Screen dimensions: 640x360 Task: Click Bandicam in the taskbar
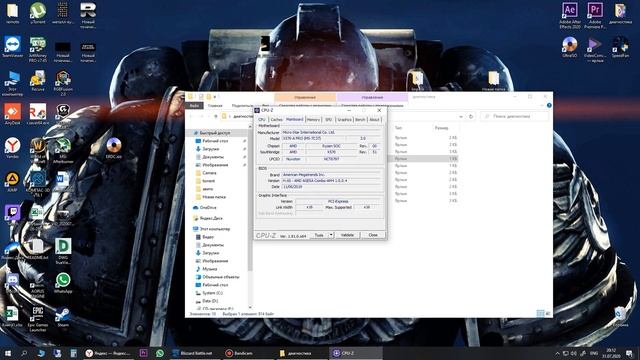(x=240, y=353)
